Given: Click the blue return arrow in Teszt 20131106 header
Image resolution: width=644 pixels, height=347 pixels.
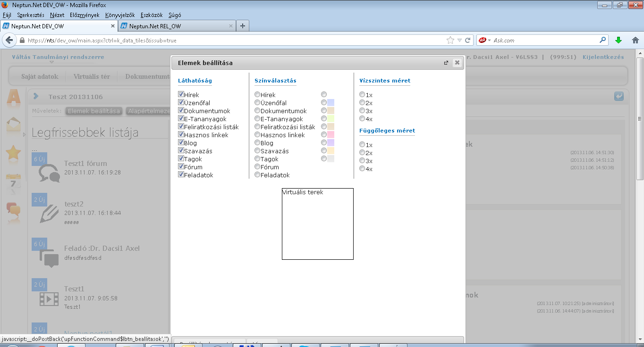Looking at the screenshot, I should (x=619, y=96).
